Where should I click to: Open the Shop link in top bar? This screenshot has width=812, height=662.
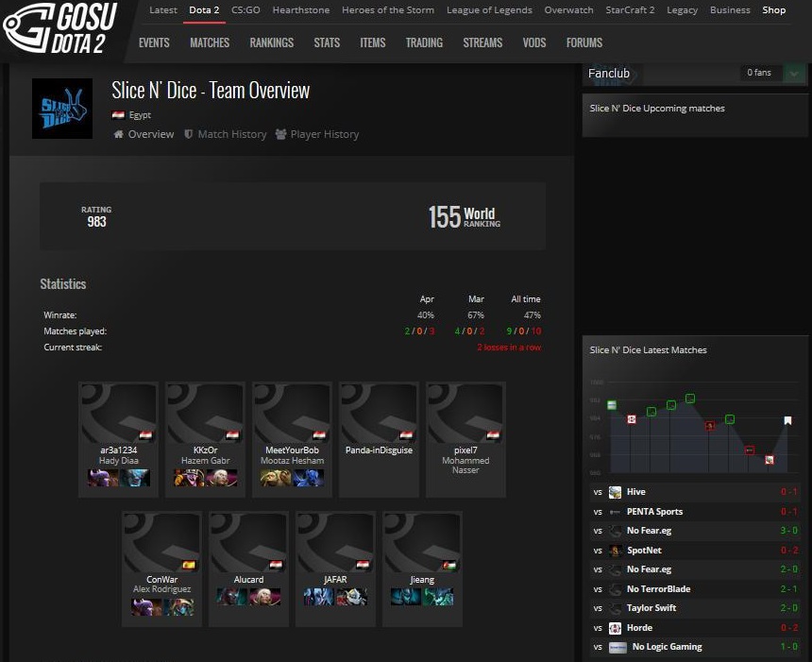tap(773, 10)
